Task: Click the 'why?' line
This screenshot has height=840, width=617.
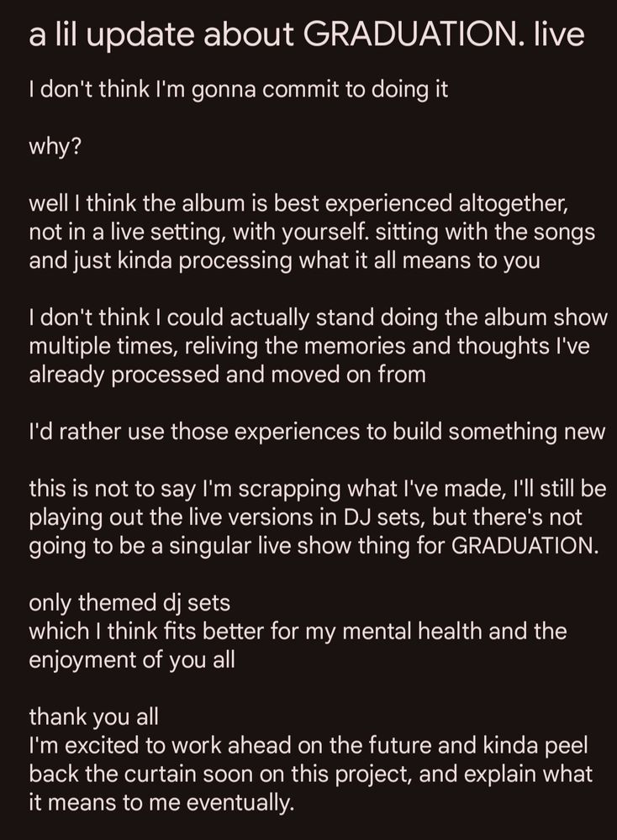Action: 55,146
